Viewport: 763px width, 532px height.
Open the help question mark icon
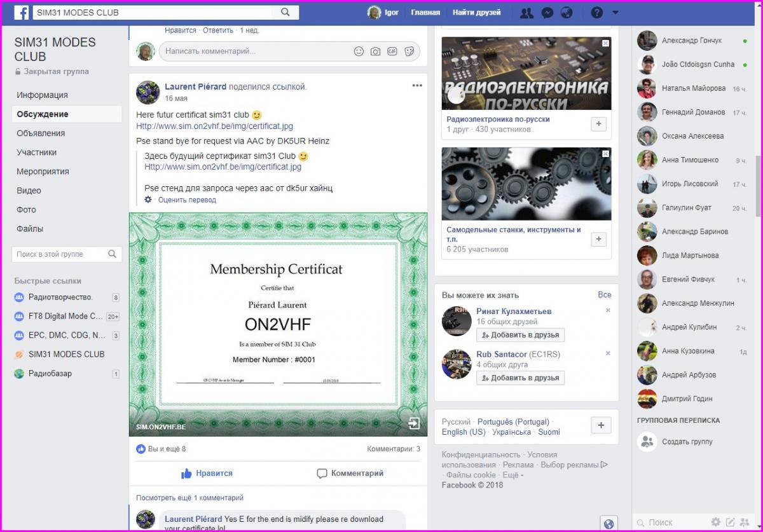[x=596, y=13]
